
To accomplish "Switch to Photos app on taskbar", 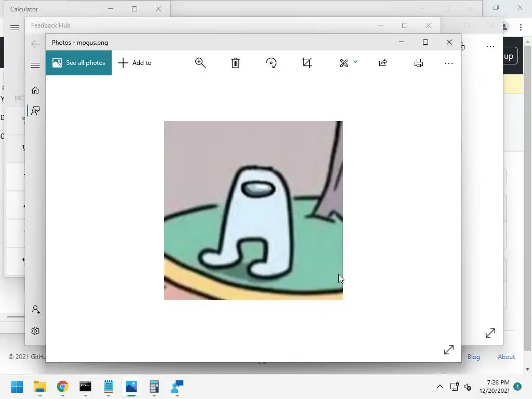I will pyautogui.click(x=131, y=387).
